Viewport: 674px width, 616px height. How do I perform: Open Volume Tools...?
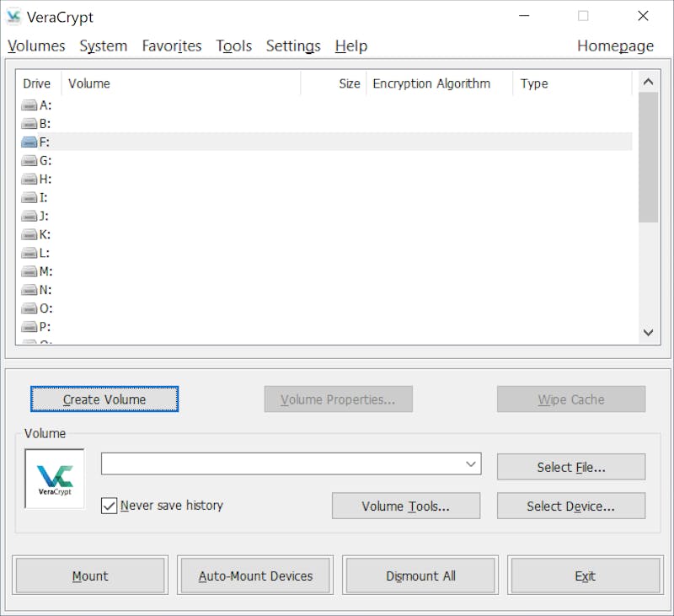pos(406,506)
